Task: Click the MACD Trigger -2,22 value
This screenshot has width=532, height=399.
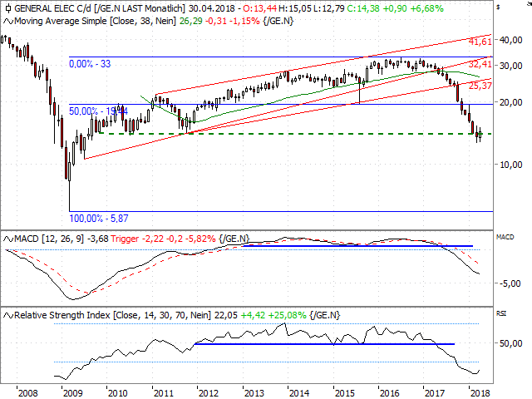Action: tap(137, 239)
